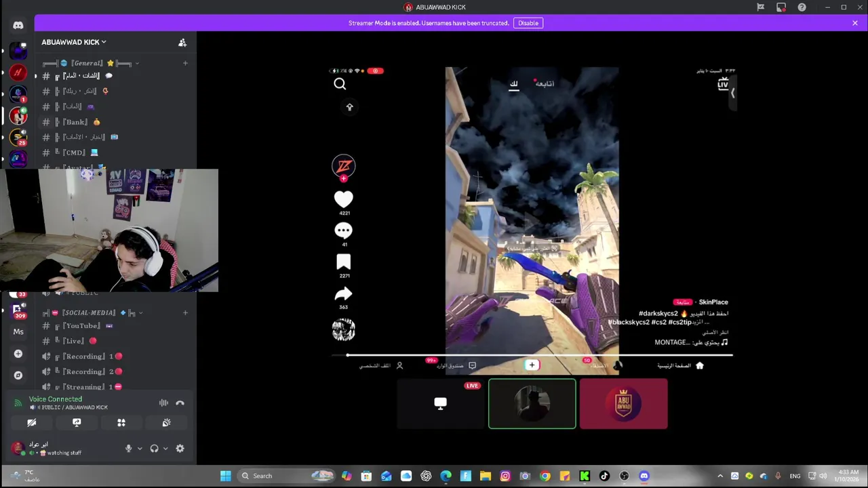Open the spinning sound disc in stream
This screenshot has height=488, width=868.
coord(343,329)
